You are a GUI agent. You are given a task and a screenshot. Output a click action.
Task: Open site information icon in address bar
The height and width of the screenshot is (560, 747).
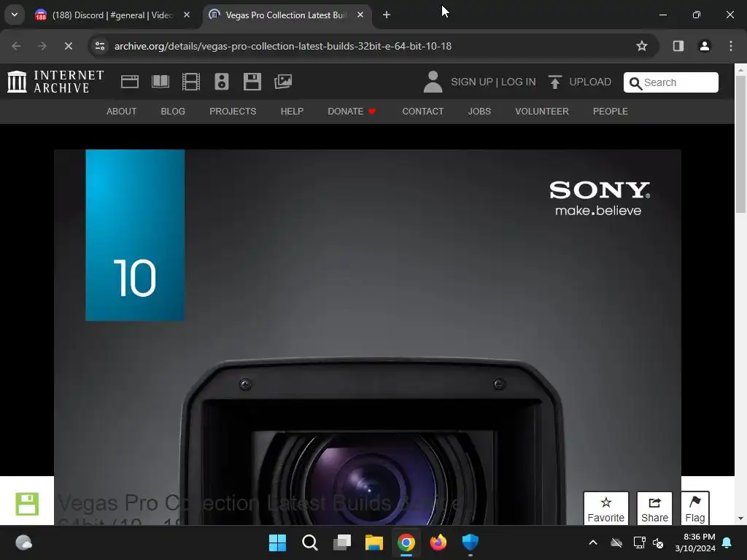[100, 46]
